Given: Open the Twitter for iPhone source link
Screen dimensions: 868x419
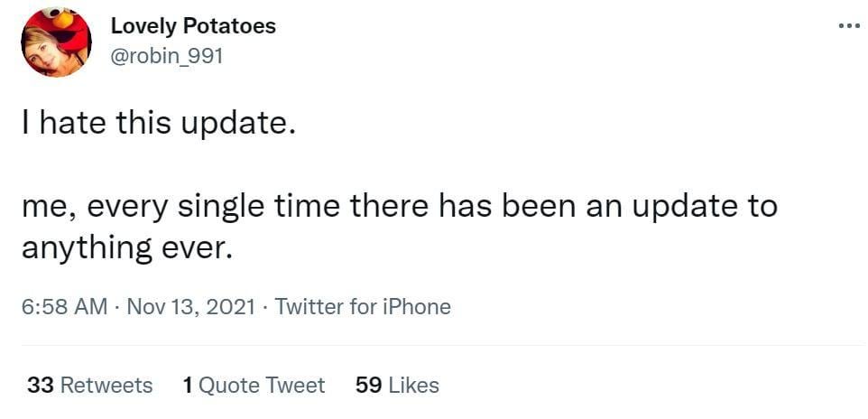Looking at the screenshot, I should pyautogui.click(x=362, y=307).
